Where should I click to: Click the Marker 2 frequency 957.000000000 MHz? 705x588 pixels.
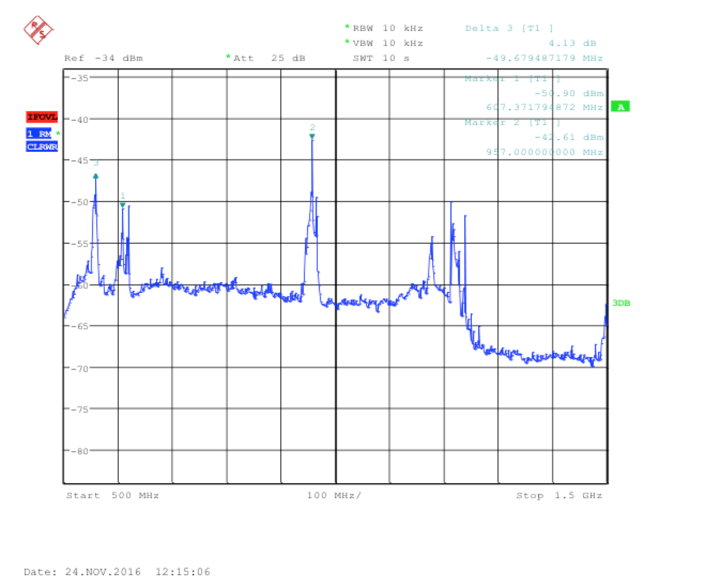tap(544, 152)
